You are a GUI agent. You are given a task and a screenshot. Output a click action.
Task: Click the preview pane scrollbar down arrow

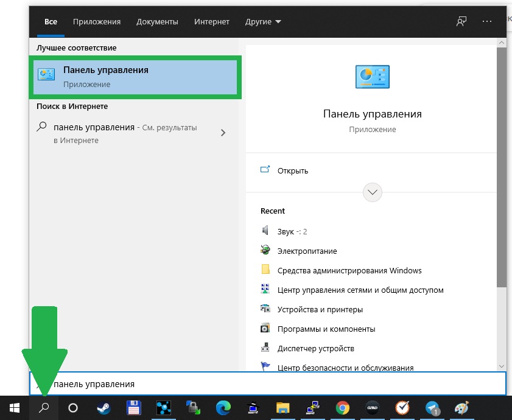tap(502, 367)
